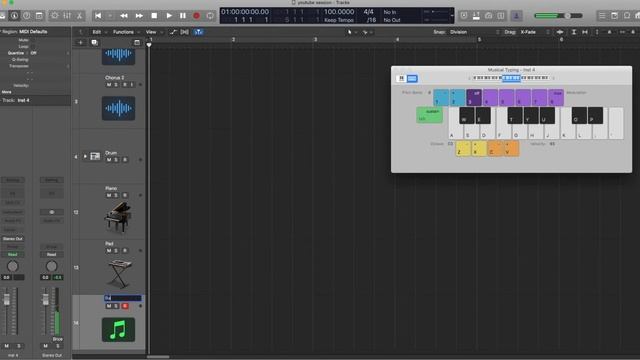Click the 100.0000 tempo value
Viewport: 640px width, 360px height.
coord(339,12)
